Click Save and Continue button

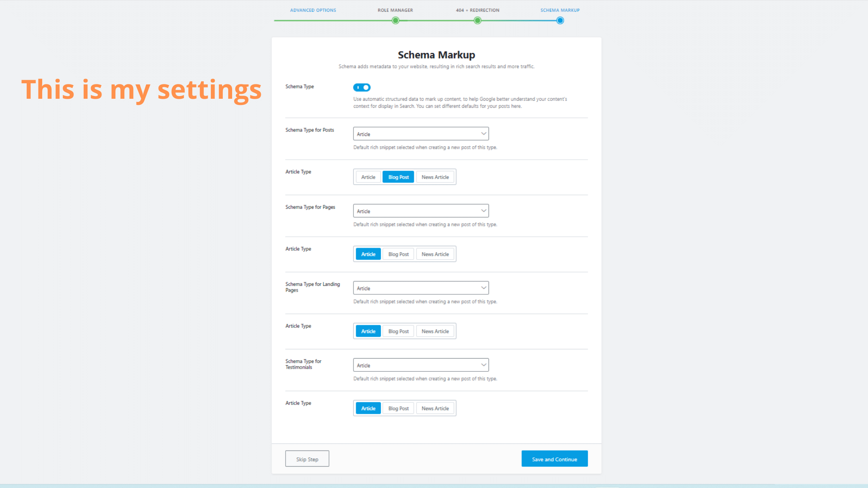[x=555, y=459]
